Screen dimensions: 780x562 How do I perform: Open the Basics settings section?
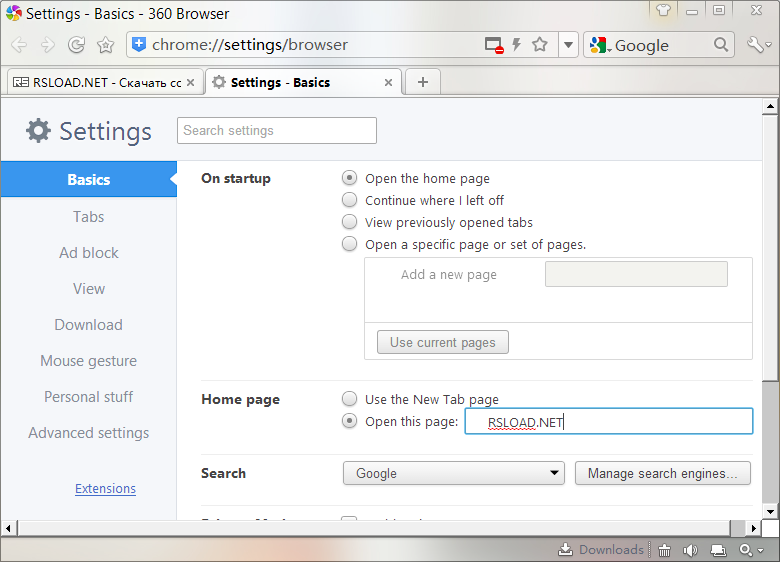click(89, 179)
